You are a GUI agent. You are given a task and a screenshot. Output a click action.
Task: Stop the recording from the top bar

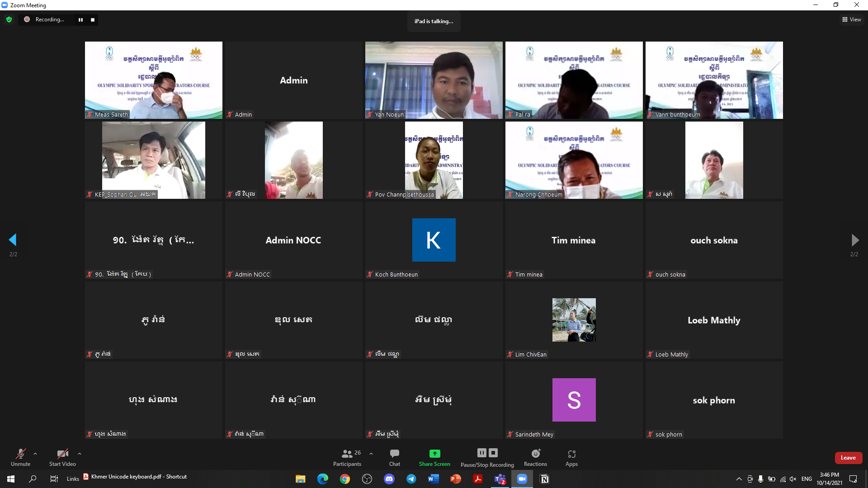pyautogui.click(x=93, y=20)
